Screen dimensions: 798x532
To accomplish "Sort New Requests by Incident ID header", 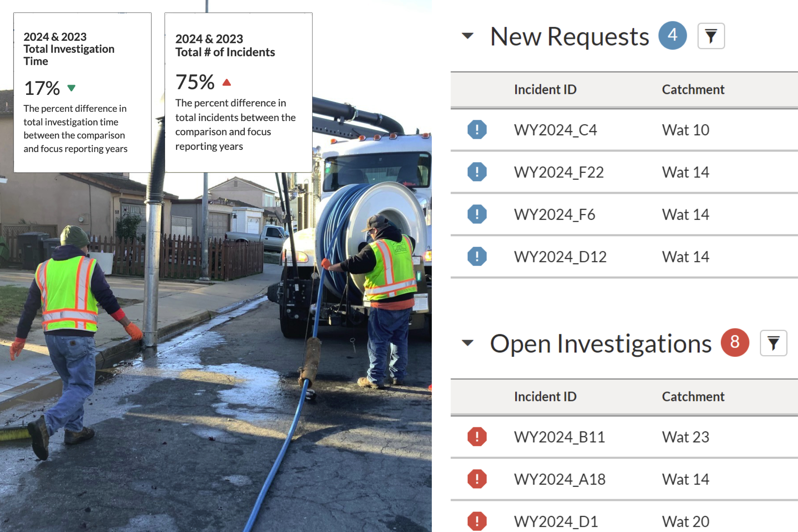I will pos(545,90).
